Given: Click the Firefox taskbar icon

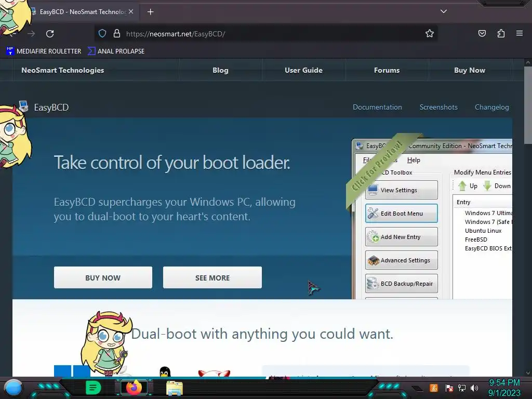Looking at the screenshot, I should (x=134, y=388).
